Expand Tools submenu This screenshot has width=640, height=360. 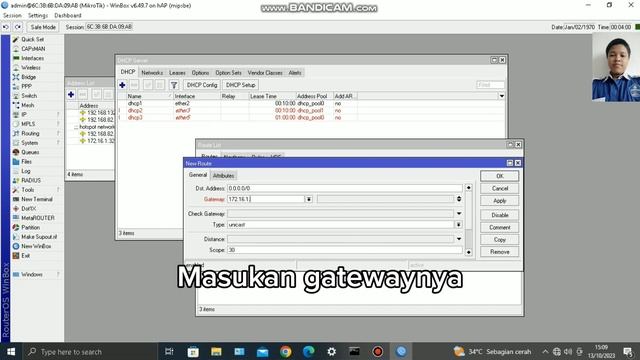pos(37,190)
